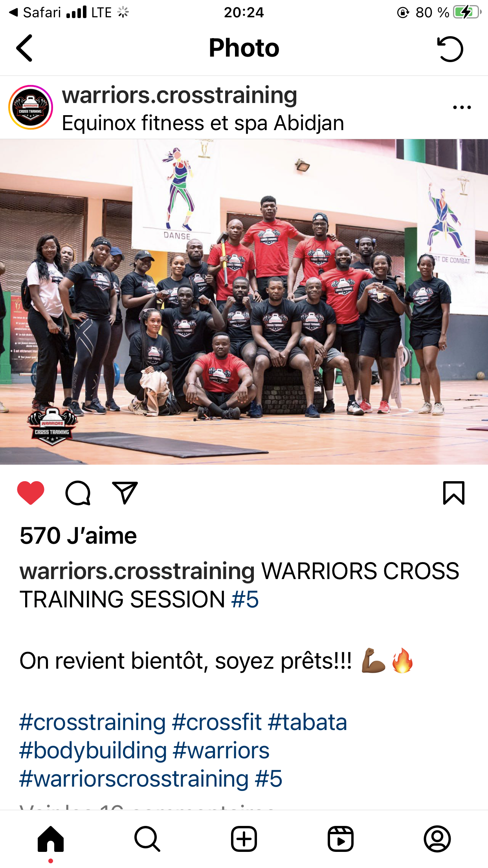Open warriors.crosstraining profile picture story
The width and height of the screenshot is (488, 868).
coord(31,107)
